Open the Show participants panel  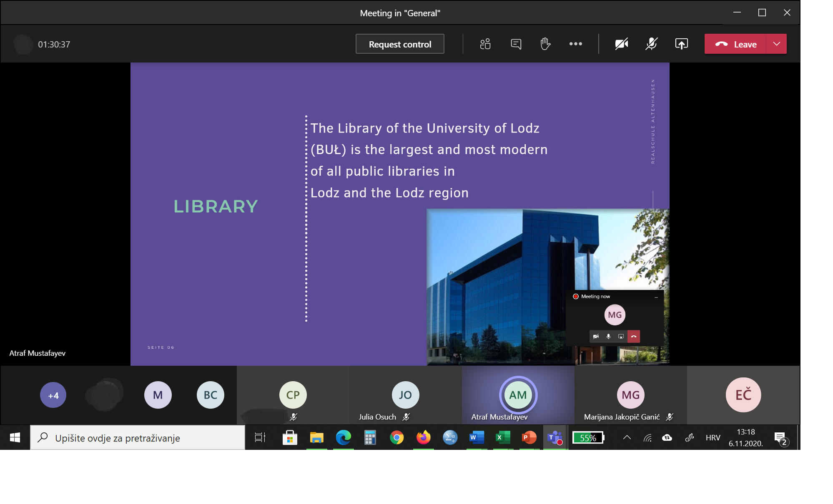pyautogui.click(x=485, y=44)
